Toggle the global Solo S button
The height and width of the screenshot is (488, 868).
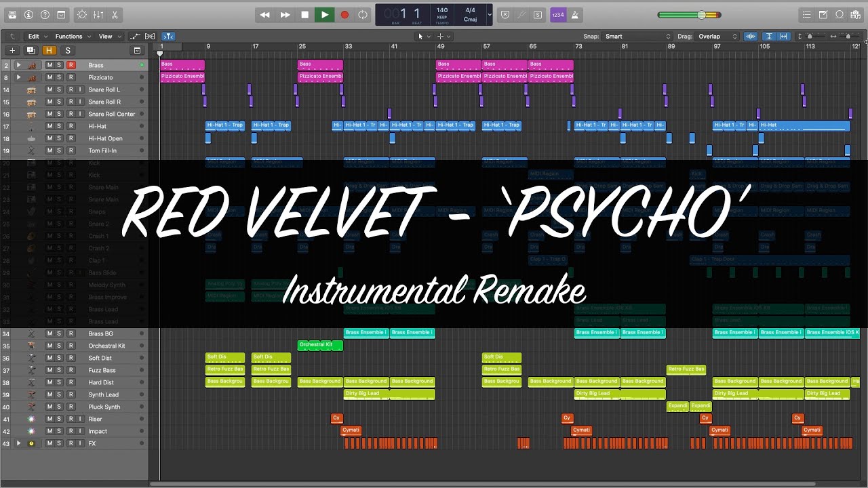point(67,50)
